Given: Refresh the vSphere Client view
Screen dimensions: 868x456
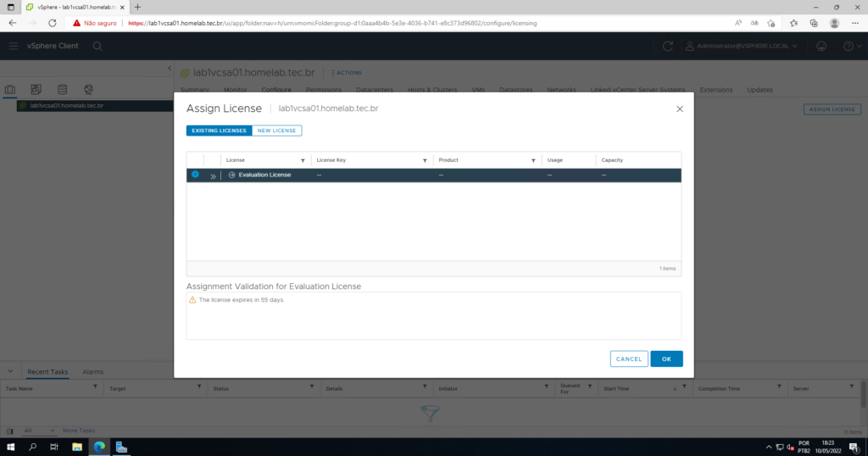Looking at the screenshot, I should tap(668, 46).
